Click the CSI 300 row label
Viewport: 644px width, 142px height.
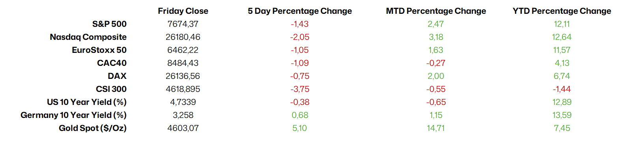[111, 89]
